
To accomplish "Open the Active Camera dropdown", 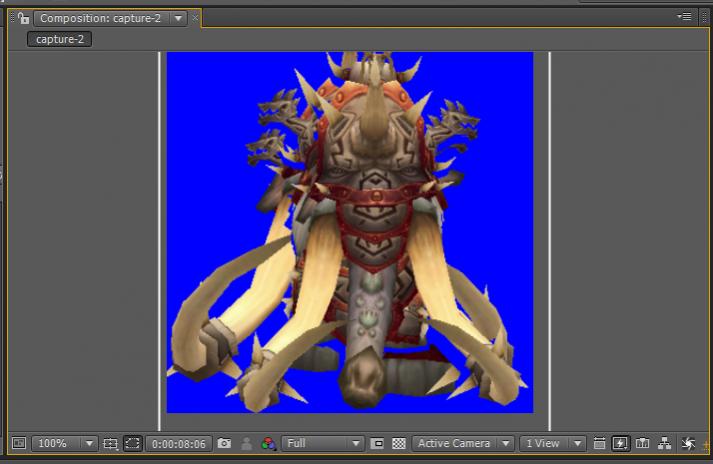I will pyautogui.click(x=463, y=443).
